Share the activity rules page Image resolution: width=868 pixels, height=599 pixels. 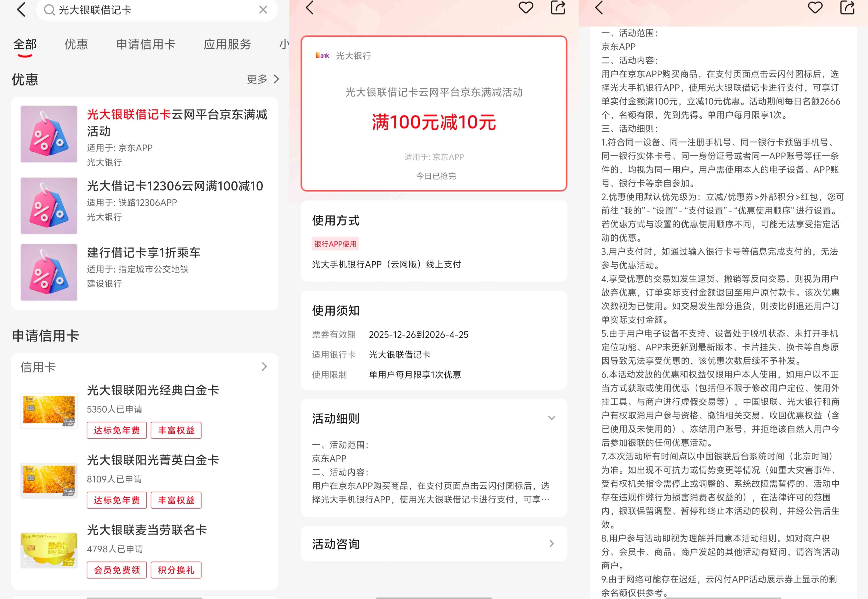[x=847, y=8]
